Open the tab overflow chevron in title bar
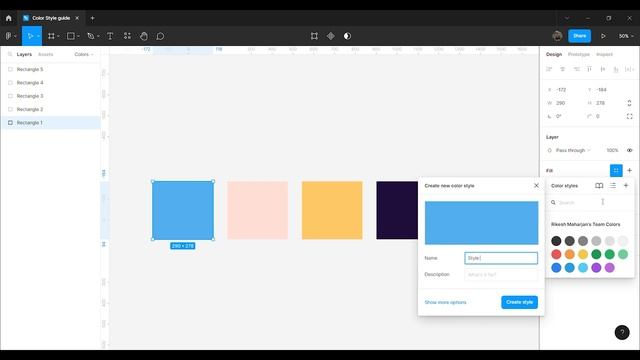The width and height of the screenshot is (640, 360). [567, 18]
